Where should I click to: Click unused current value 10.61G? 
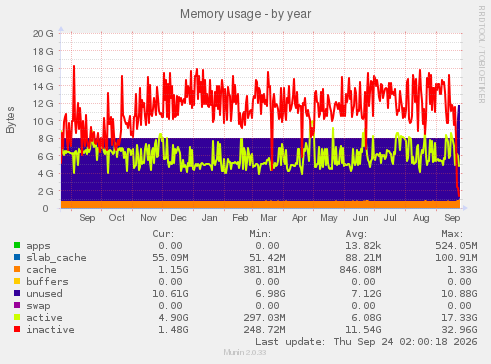(170, 294)
